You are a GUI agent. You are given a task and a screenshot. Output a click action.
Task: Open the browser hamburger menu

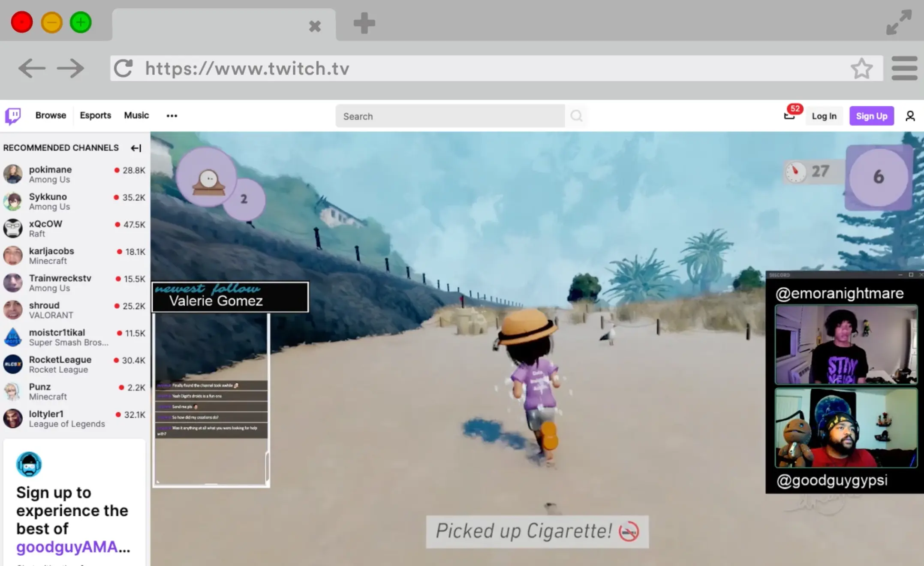click(x=904, y=68)
